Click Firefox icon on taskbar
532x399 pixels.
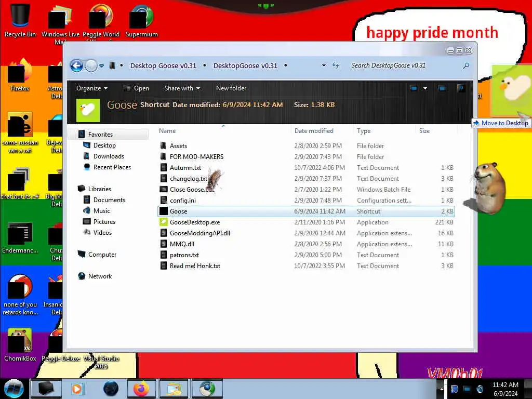click(141, 389)
